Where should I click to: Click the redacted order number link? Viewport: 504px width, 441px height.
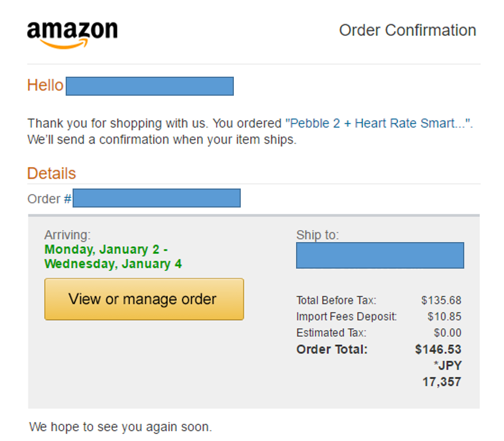click(x=157, y=198)
